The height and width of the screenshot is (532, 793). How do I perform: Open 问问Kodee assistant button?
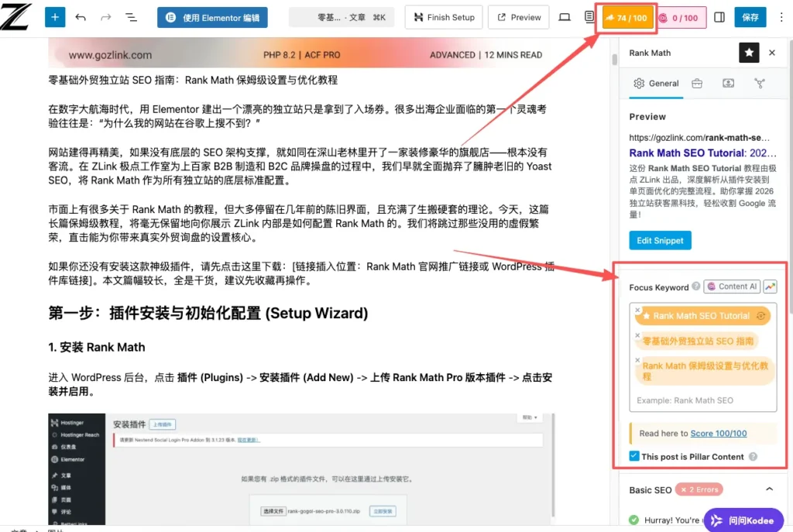pyautogui.click(x=743, y=520)
